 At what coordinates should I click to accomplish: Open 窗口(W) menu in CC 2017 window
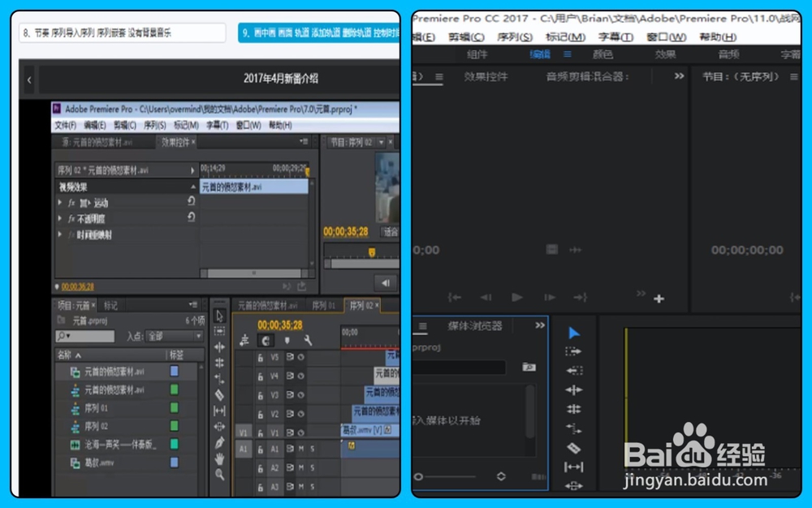coord(667,37)
